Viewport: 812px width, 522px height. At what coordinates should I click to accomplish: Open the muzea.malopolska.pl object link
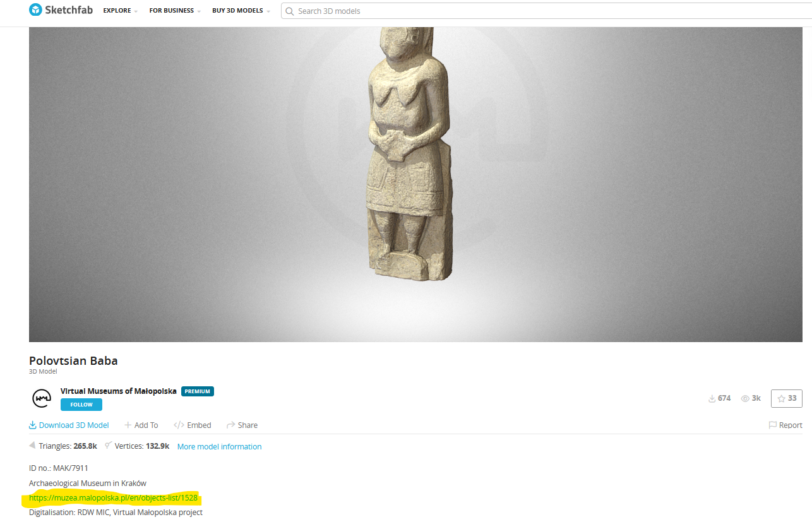(113, 498)
